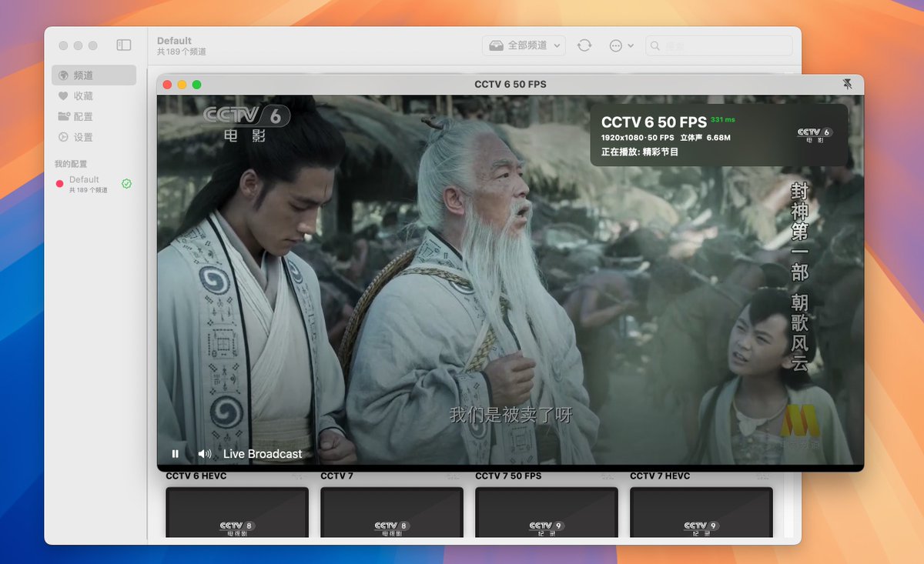This screenshot has height=564, width=924.
Task: Minimize the player window with yellow button
Action: point(182,85)
